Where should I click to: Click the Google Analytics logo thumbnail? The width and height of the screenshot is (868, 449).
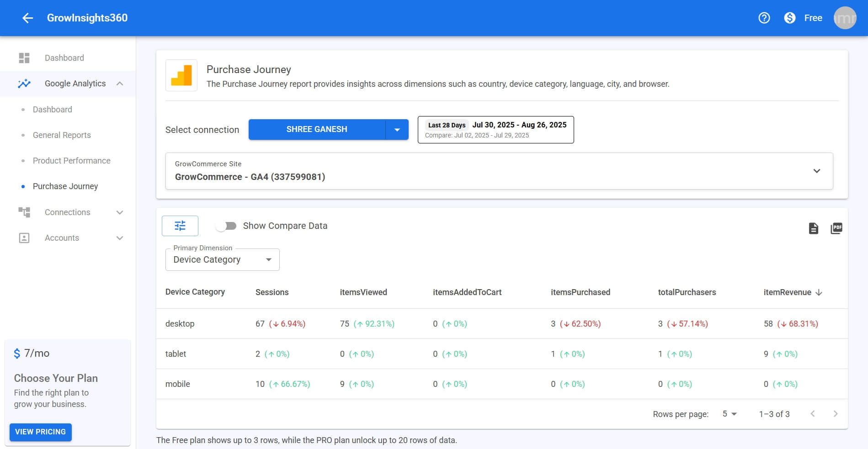click(181, 75)
